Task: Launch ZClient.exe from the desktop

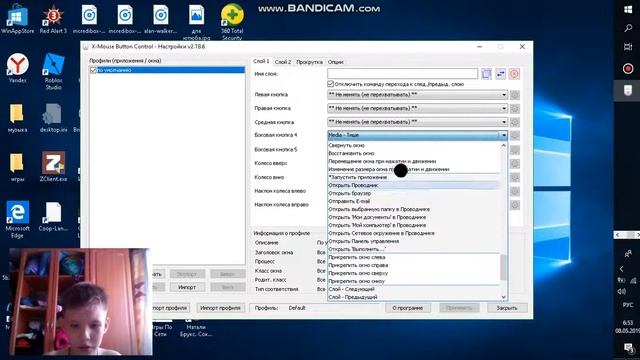Action: (x=53, y=167)
